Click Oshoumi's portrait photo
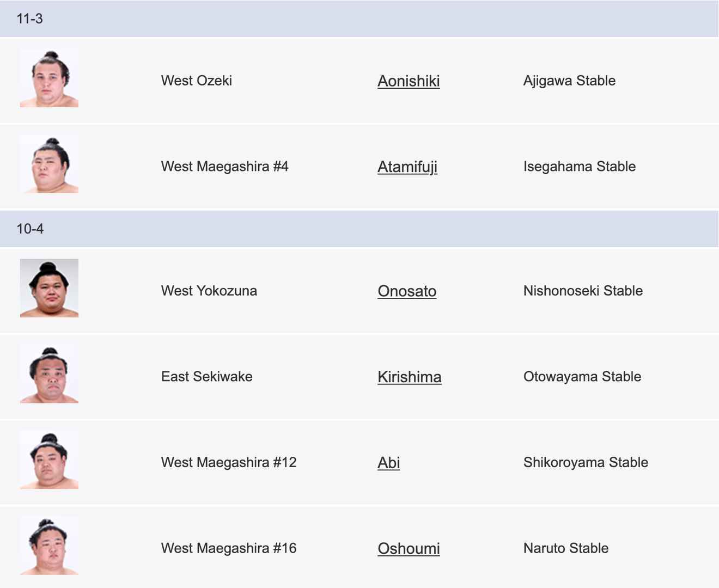719x588 pixels. [x=49, y=546]
